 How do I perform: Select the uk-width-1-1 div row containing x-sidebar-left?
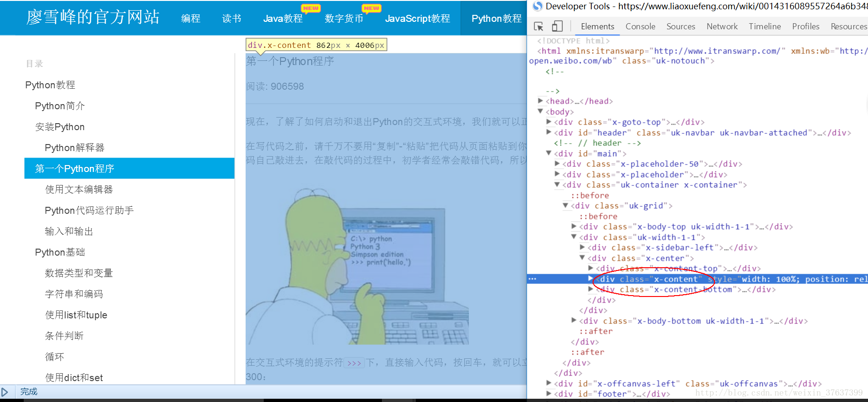click(x=642, y=237)
